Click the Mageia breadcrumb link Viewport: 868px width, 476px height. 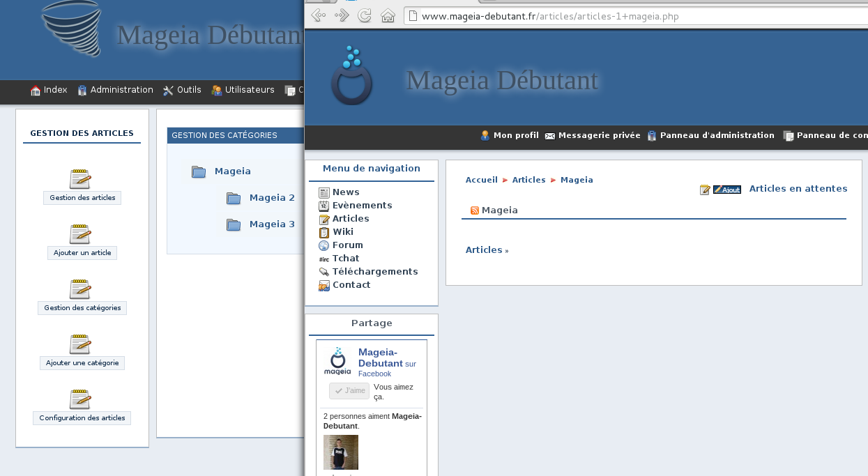577,180
